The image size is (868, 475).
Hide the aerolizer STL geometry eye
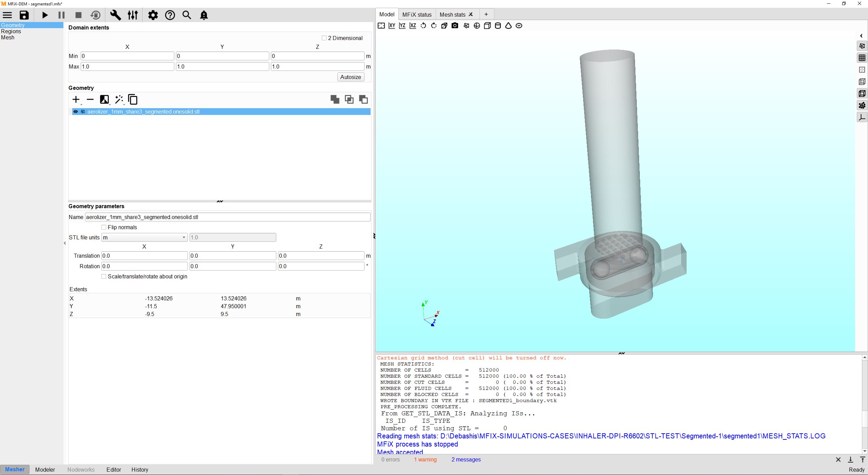[x=76, y=112]
